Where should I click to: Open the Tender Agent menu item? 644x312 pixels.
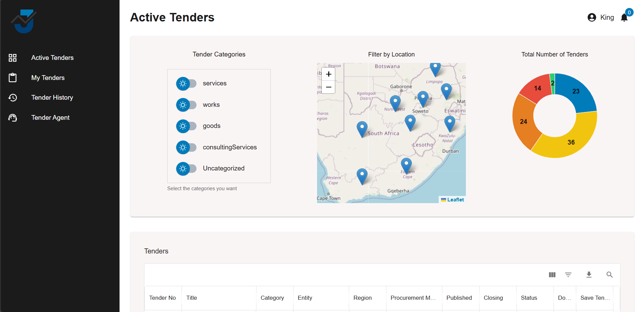(x=50, y=118)
